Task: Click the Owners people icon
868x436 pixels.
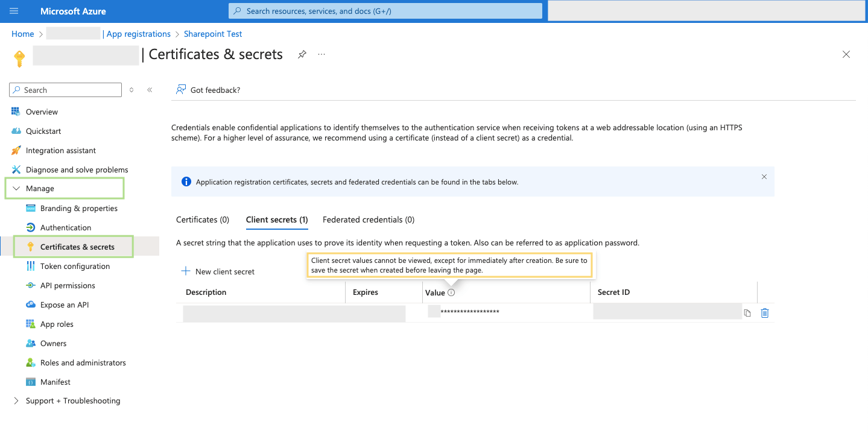Action: [31, 343]
